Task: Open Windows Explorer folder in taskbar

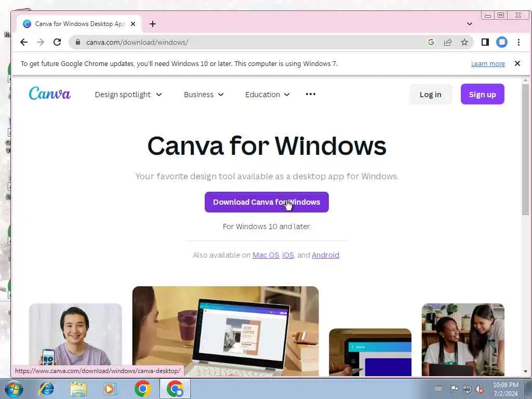Action: tap(79, 389)
